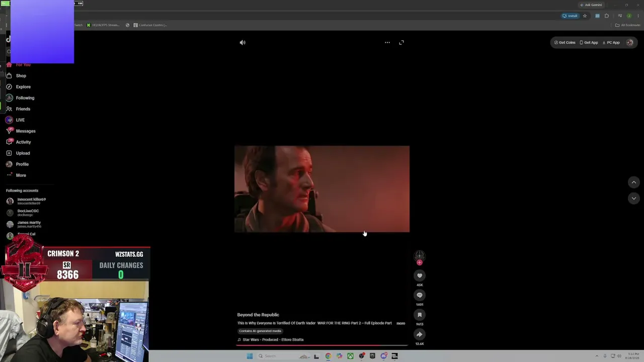Click the Install app button in address bar
Viewport: 644px width, 362px height.
pyautogui.click(x=570, y=16)
